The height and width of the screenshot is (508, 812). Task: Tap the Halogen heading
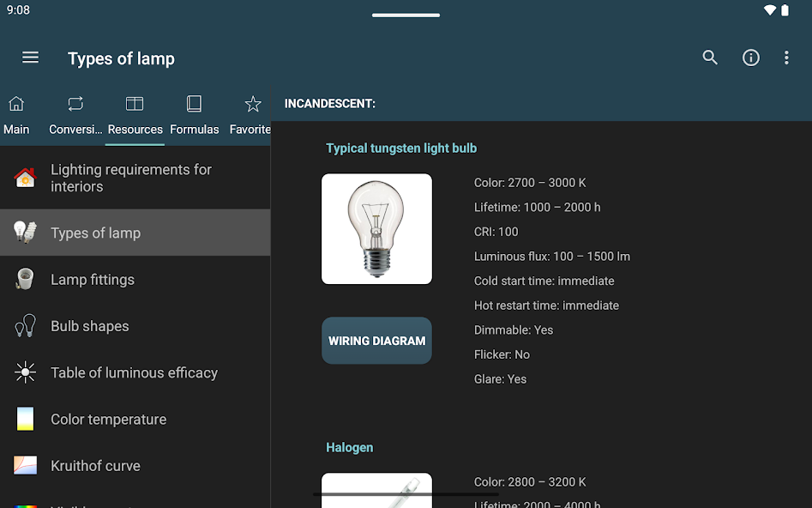pos(350,447)
